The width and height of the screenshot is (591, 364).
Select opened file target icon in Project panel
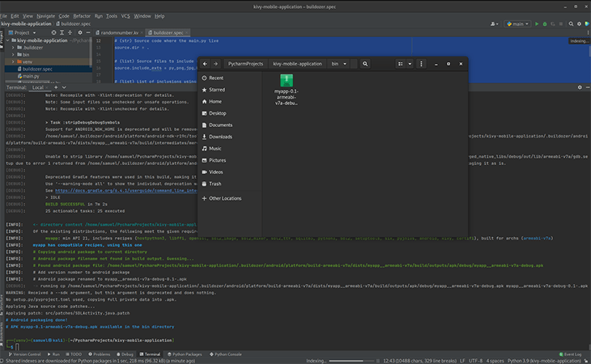tap(53, 32)
